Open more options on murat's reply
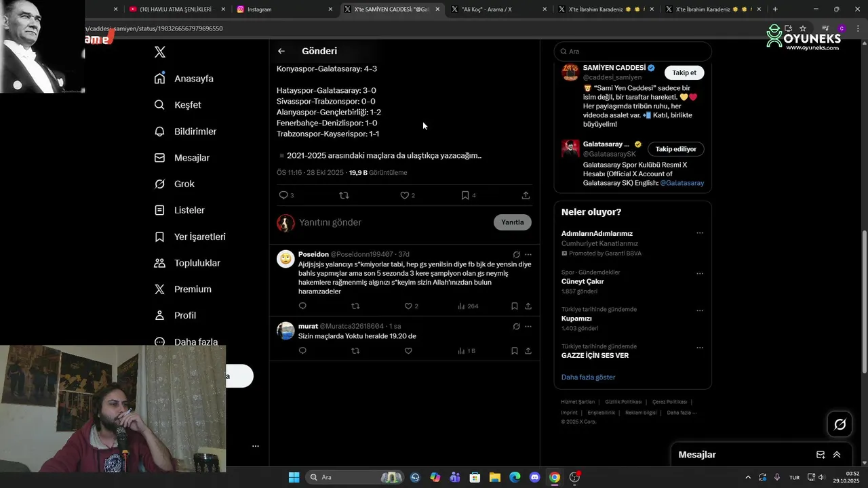The image size is (868, 488). tap(528, 327)
